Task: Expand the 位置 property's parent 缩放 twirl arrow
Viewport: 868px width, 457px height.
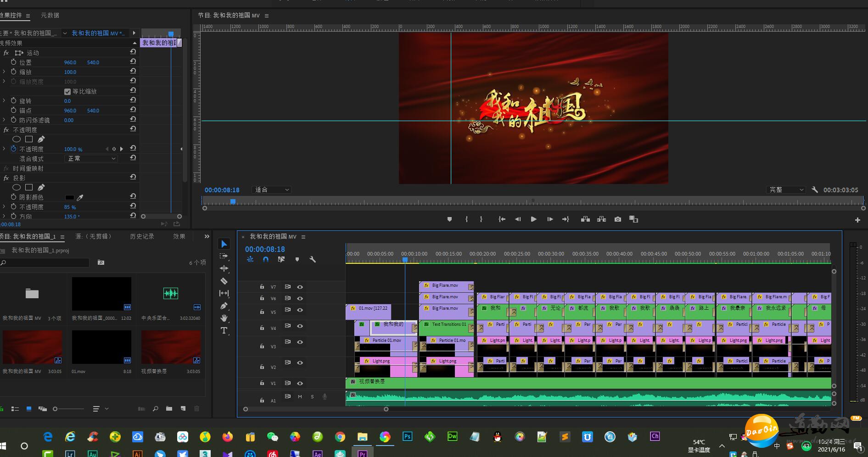Action: (x=4, y=72)
